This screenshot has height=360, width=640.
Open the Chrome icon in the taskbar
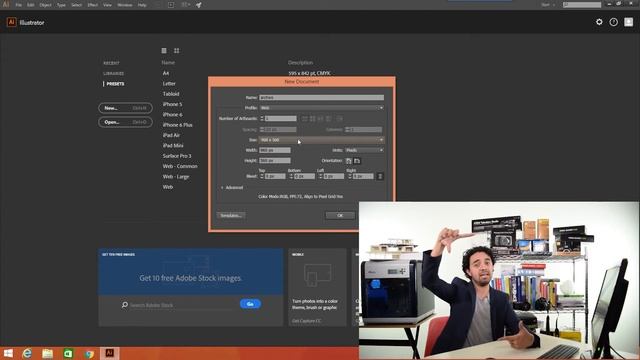click(89, 353)
